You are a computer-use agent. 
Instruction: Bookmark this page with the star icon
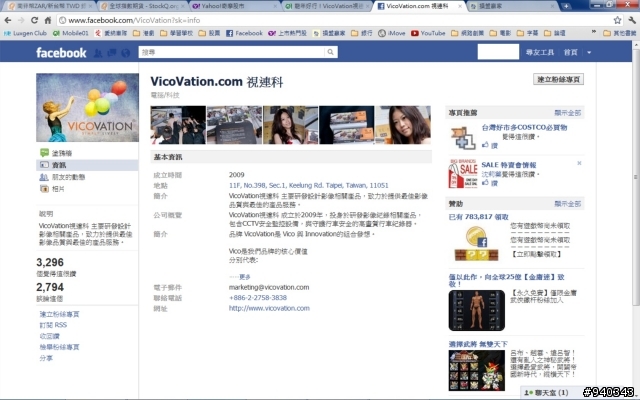click(617, 20)
